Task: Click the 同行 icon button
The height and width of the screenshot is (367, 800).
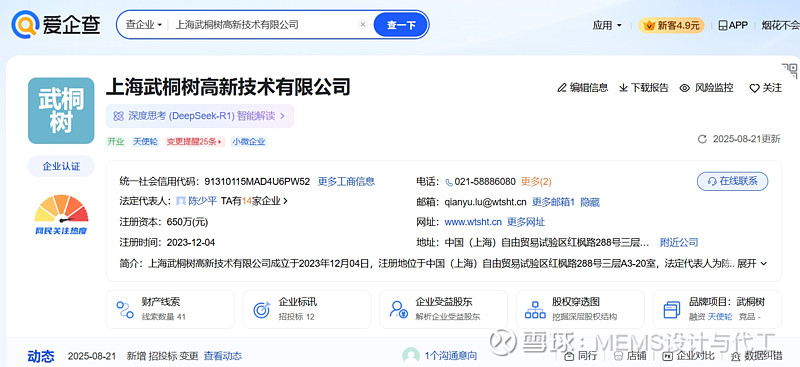Action: [581, 356]
